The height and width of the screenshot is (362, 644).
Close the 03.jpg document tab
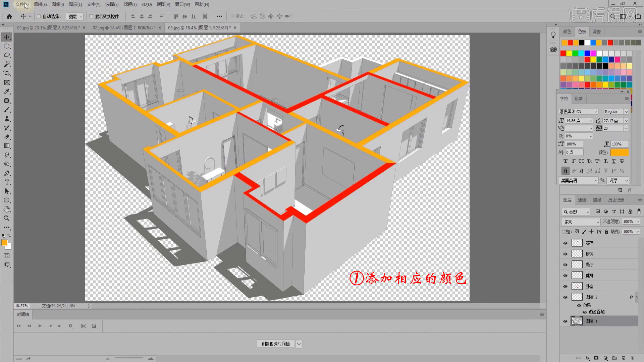click(235, 28)
